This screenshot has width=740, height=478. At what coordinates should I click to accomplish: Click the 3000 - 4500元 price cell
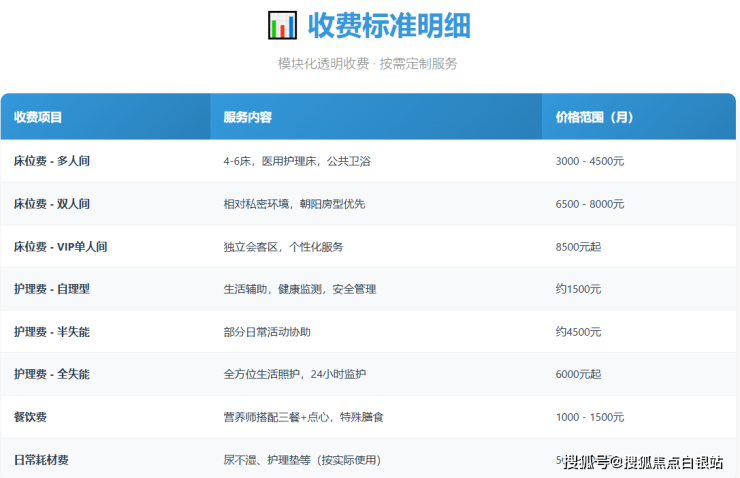coord(590,161)
